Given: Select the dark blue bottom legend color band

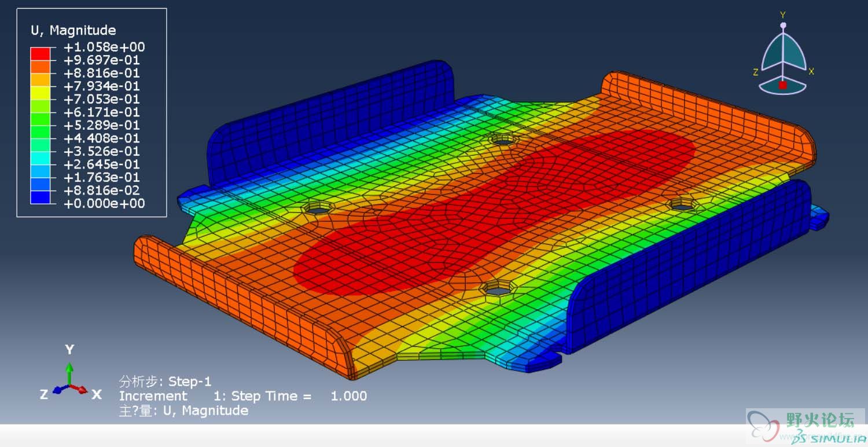Looking at the screenshot, I should click(x=41, y=197).
